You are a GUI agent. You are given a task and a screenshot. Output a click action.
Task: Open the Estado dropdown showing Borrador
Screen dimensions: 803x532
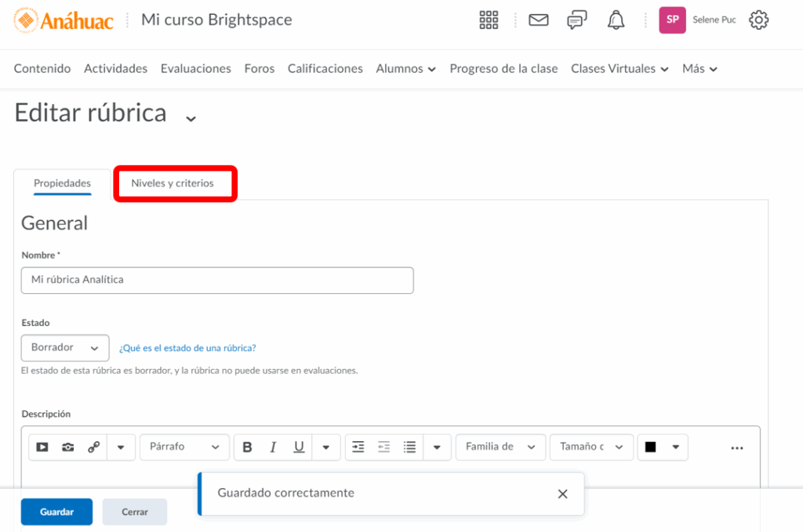click(x=64, y=347)
